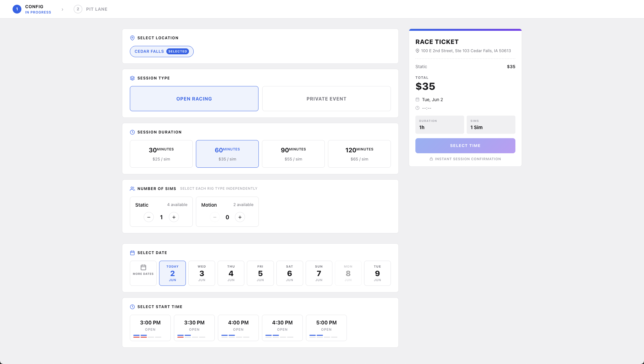Pick Sun Jun 7 date
Image resolution: width=644 pixels, height=364 pixels.
click(x=319, y=273)
